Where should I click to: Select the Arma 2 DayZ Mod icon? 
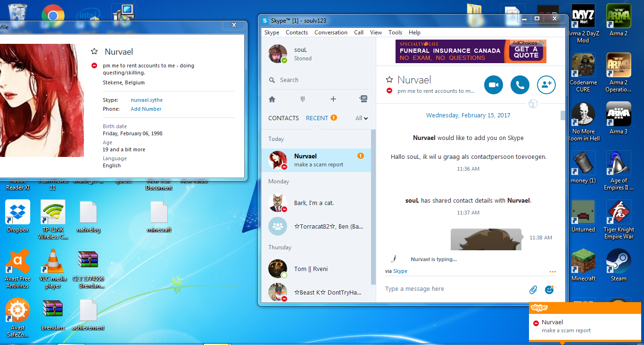pos(584,24)
